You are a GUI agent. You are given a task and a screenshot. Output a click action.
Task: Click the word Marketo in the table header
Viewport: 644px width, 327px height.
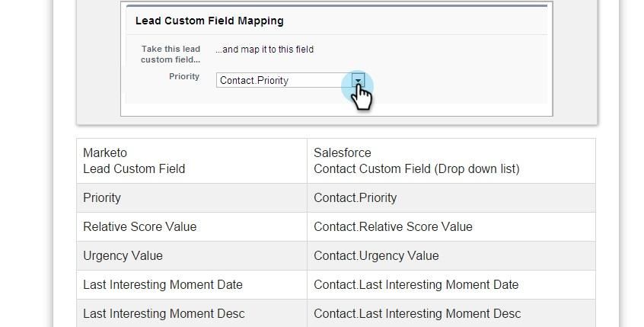[x=105, y=152]
